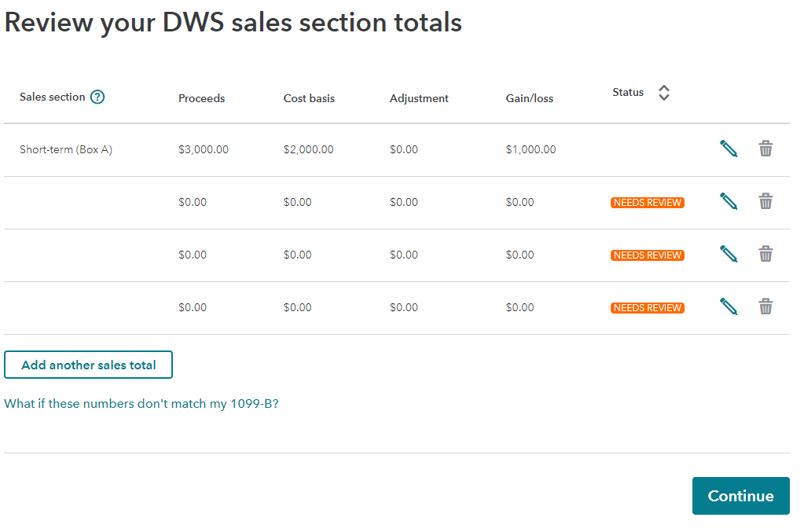Edit the second Needs Review row
The height and width of the screenshot is (532, 804).
(x=729, y=254)
